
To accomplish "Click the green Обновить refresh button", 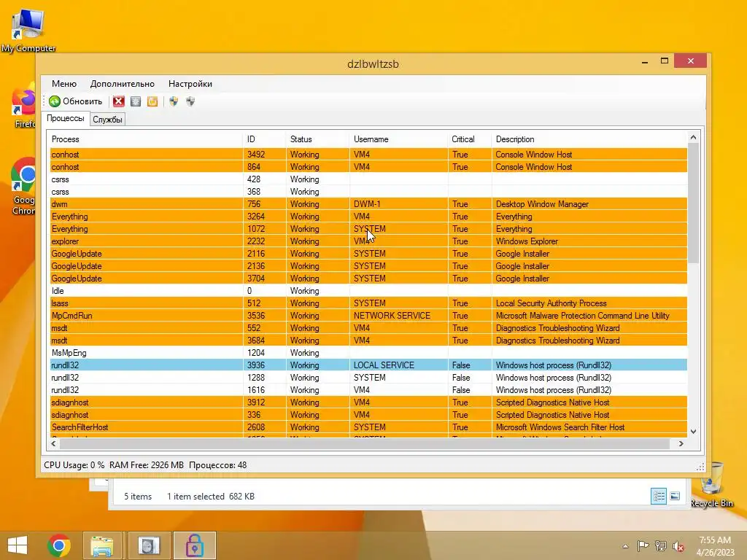I will coord(76,101).
